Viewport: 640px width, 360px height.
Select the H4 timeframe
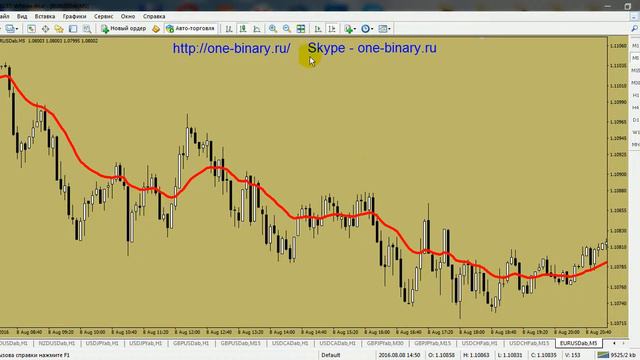point(636,107)
